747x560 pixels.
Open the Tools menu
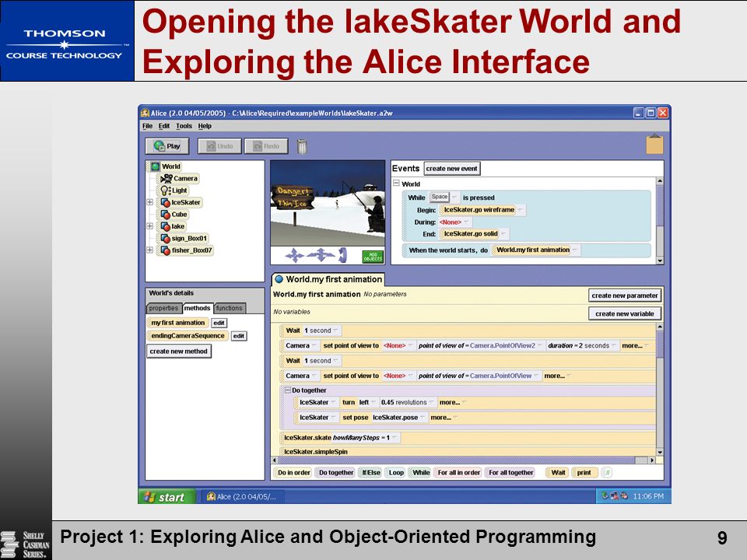pos(184,126)
